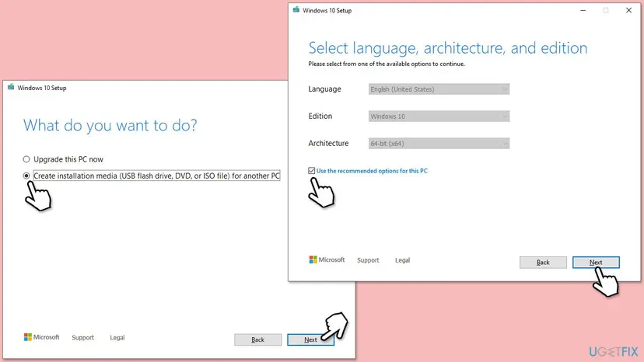Click the 'Edition' field label
644x362 pixels.
click(320, 117)
